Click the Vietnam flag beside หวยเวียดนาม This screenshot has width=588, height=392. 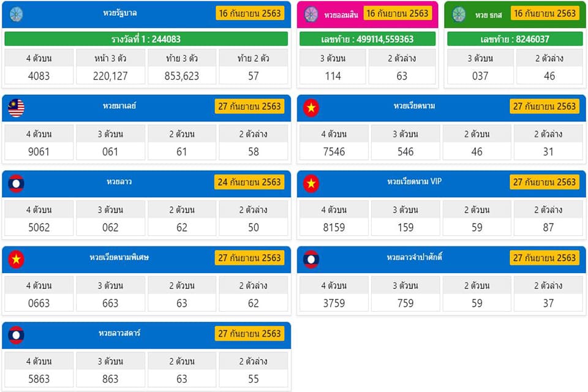(311, 108)
